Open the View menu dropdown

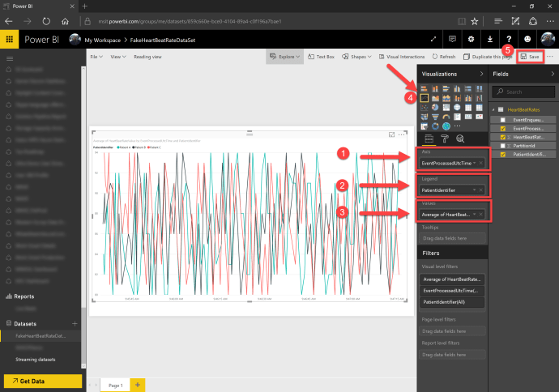(118, 57)
